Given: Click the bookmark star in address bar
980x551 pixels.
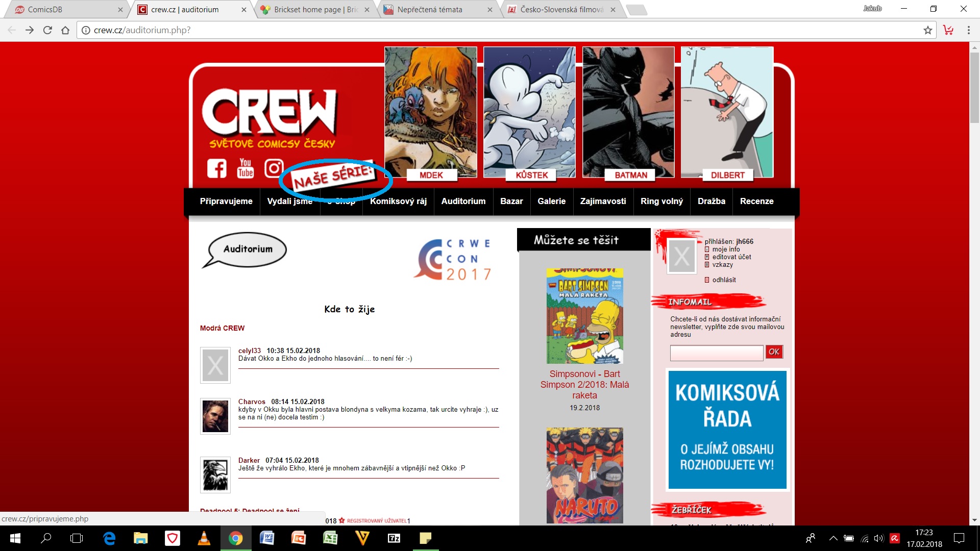Looking at the screenshot, I should coord(927,30).
